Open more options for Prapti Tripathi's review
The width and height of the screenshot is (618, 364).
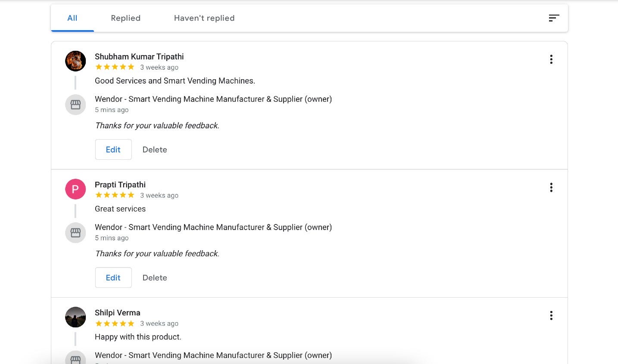tap(551, 187)
